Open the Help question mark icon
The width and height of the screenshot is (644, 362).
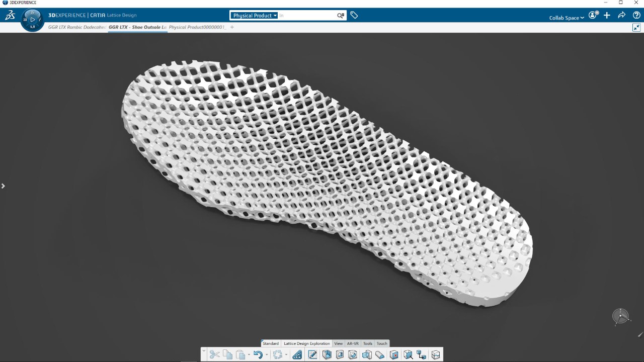click(x=636, y=16)
